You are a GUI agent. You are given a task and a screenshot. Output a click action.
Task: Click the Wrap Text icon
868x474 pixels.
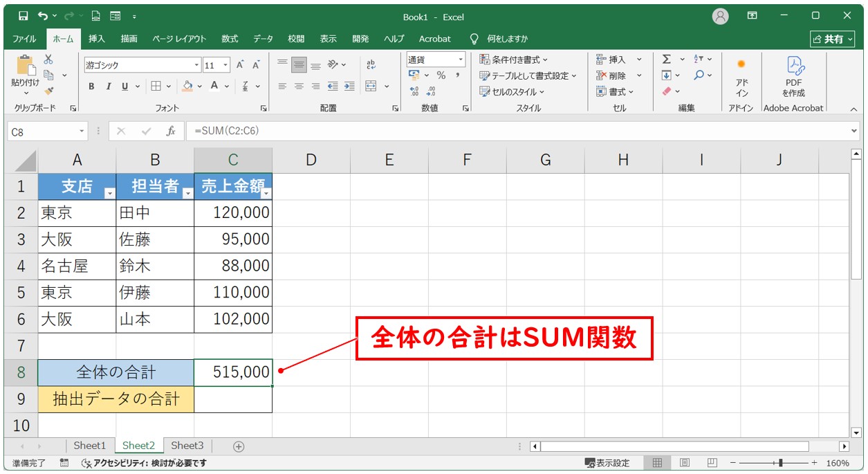[x=371, y=64]
